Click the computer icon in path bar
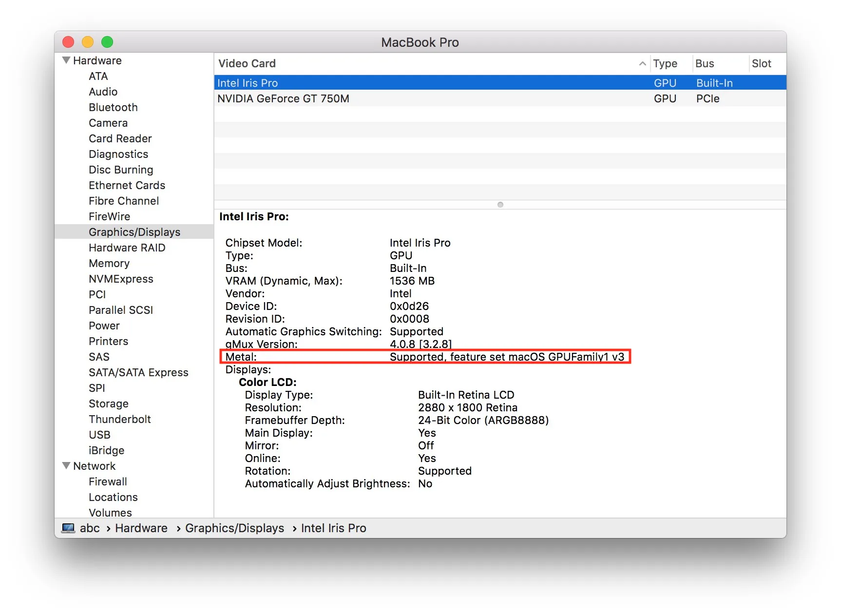Viewport: 841px width, 616px height. [68, 528]
